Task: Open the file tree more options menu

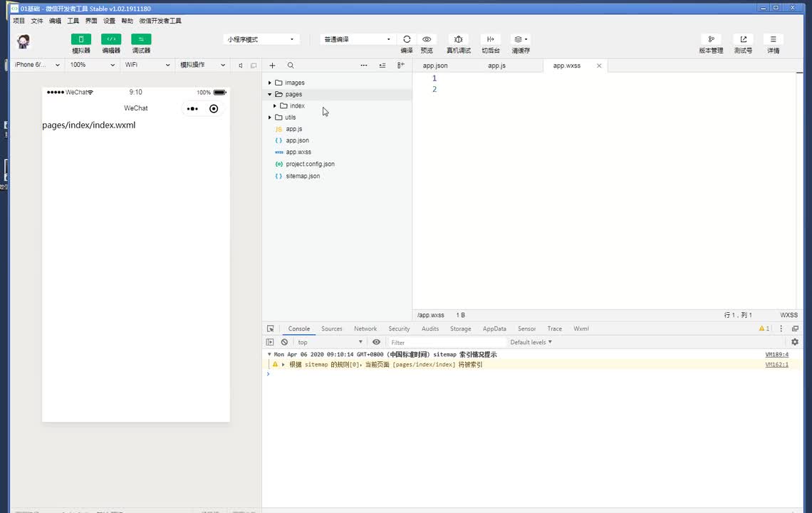Action: (364, 66)
